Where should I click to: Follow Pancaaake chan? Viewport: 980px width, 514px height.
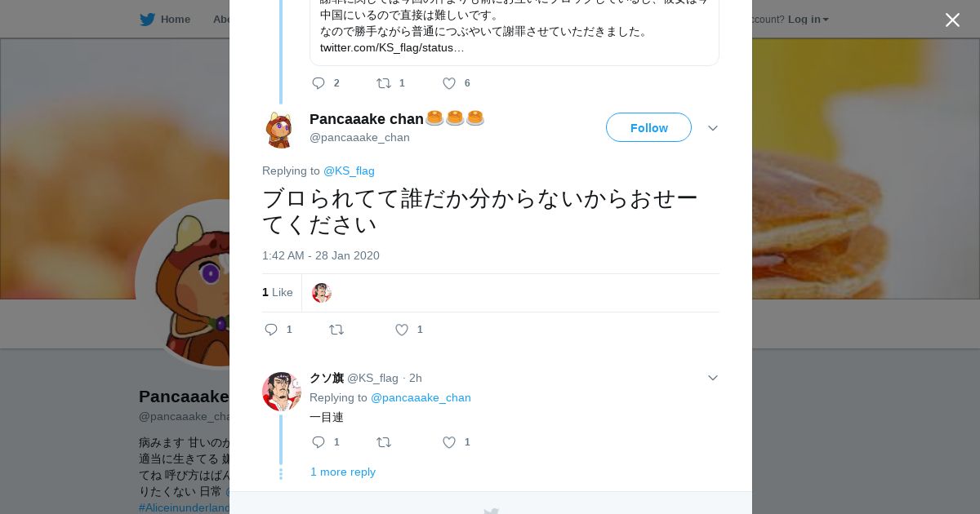(648, 128)
